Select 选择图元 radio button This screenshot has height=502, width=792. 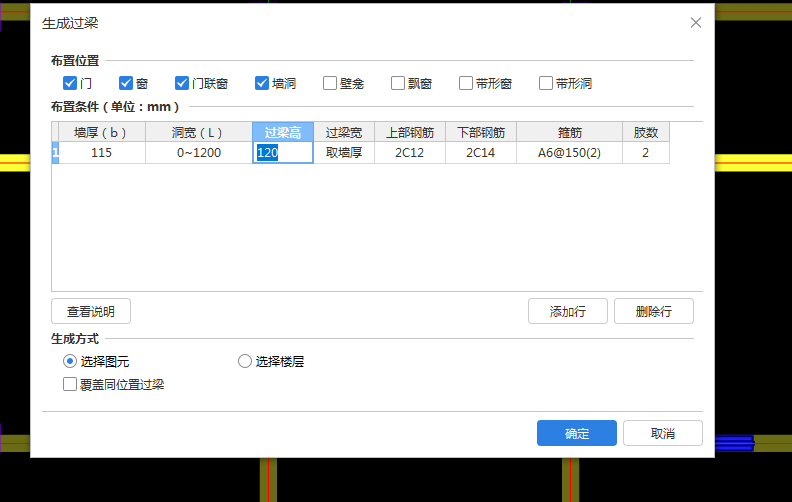[70, 361]
